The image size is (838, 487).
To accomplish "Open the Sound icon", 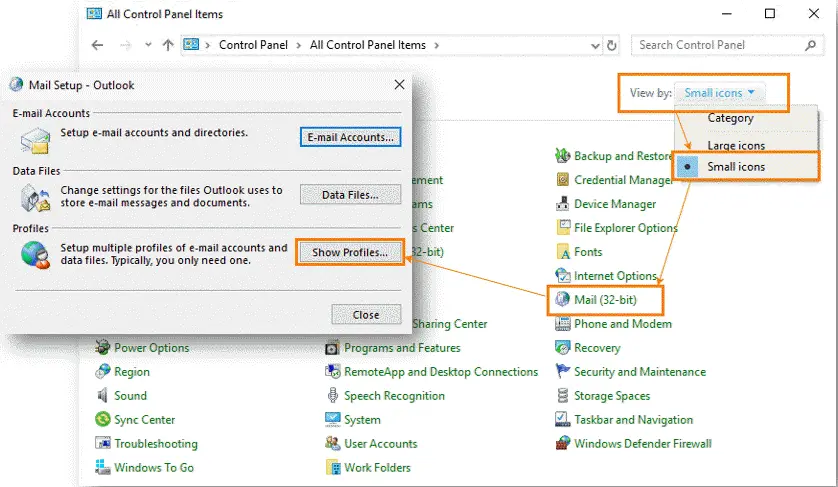I will point(102,396).
